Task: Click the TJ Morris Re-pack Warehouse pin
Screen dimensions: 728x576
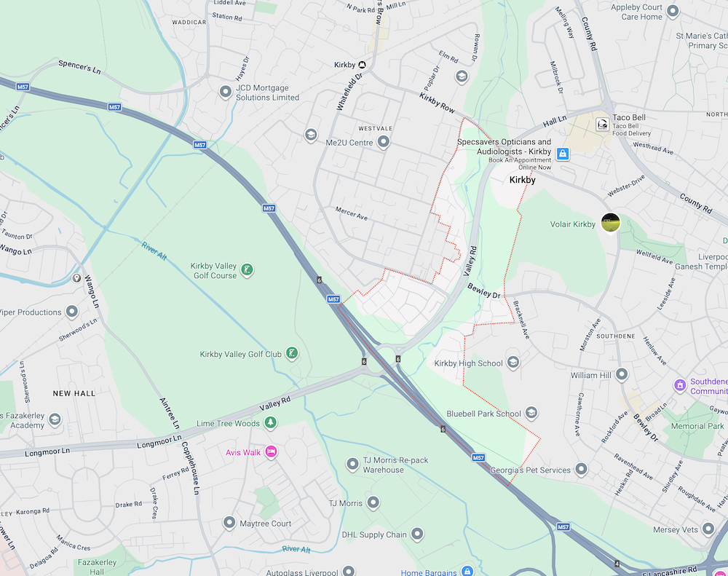Action: (353, 464)
